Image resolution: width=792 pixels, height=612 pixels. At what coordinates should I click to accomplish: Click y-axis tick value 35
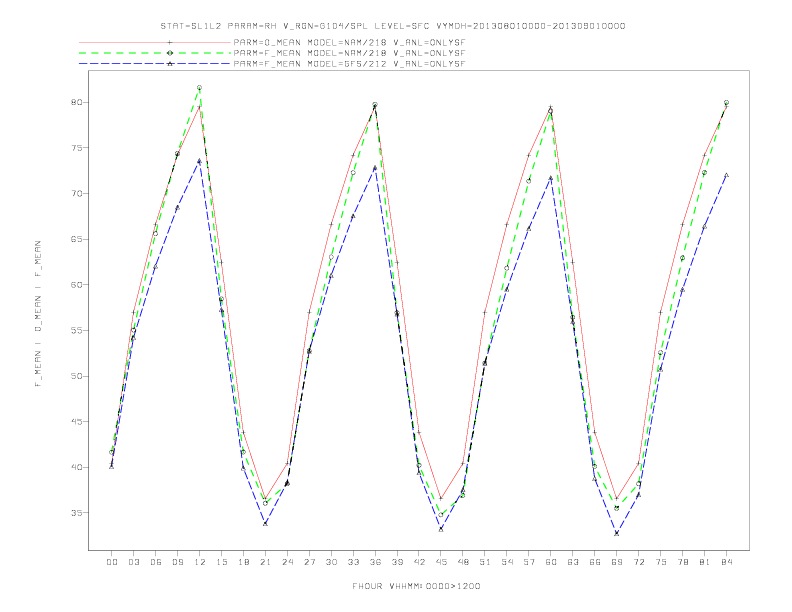point(76,513)
